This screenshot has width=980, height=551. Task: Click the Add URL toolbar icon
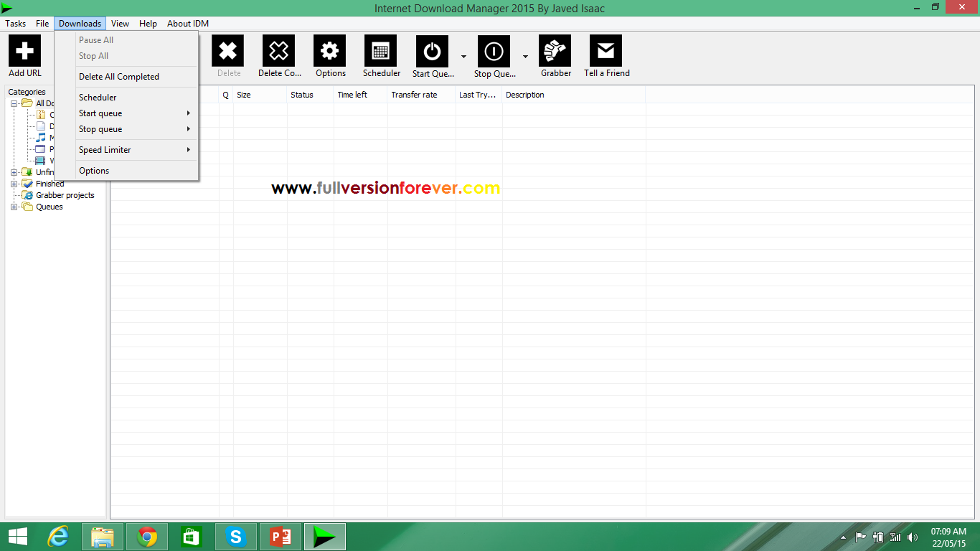(24, 51)
